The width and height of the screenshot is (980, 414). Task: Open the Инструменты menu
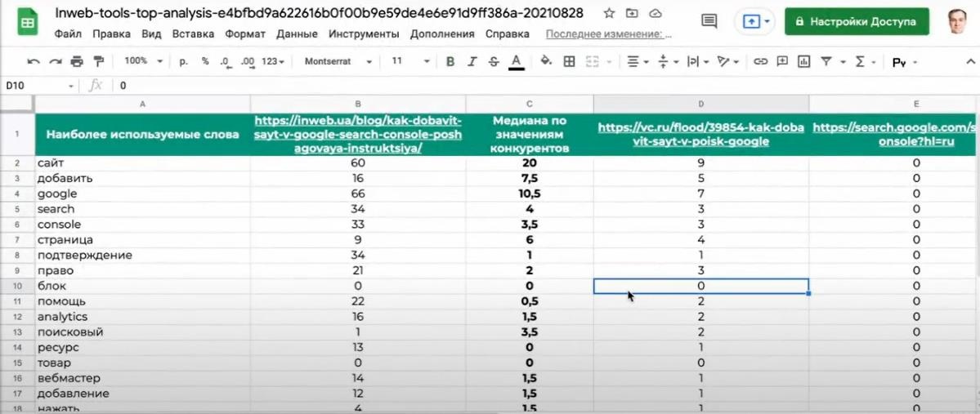[x=364, y=34]
